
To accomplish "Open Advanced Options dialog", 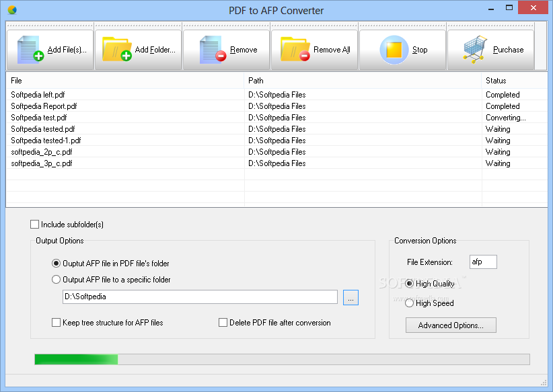I will click(451, 325).
